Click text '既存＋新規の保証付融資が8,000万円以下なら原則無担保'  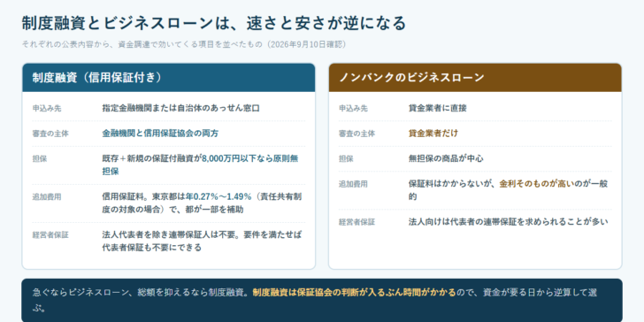coord(201,165)
